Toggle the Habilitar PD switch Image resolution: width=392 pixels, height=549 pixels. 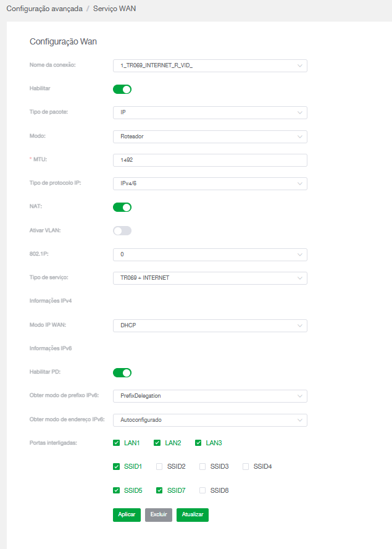122,372
